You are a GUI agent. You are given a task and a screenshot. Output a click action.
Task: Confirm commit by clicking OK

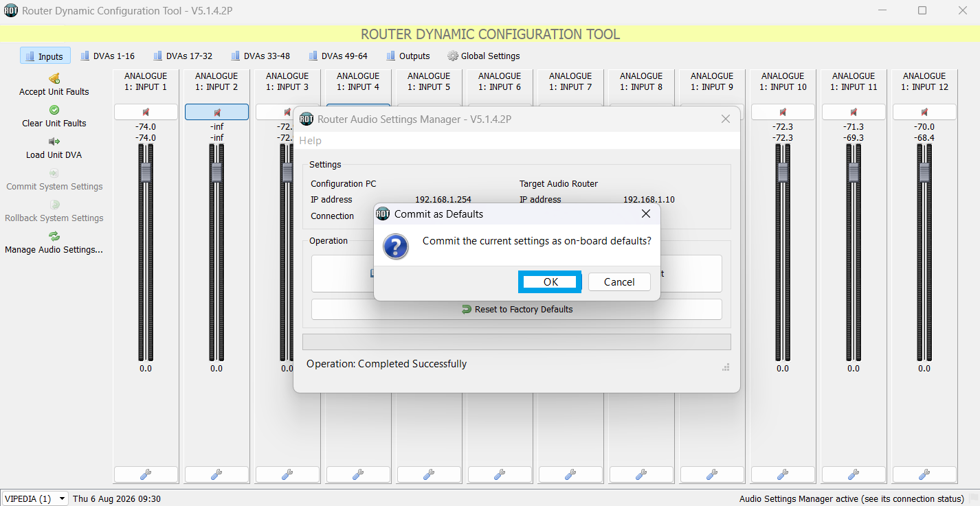[x=550, y=281]
